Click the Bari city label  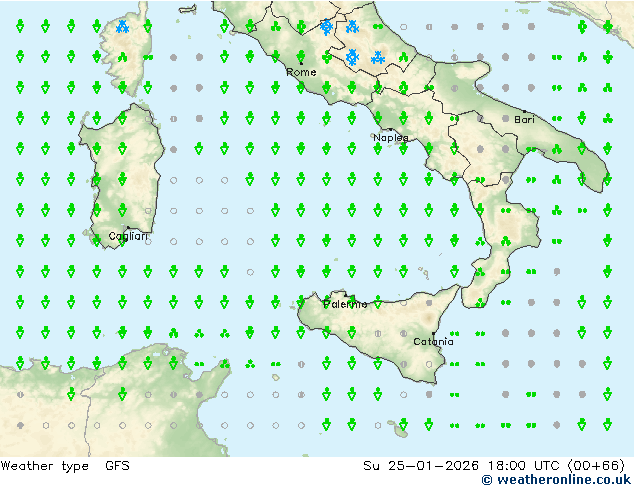click(524, 120)
